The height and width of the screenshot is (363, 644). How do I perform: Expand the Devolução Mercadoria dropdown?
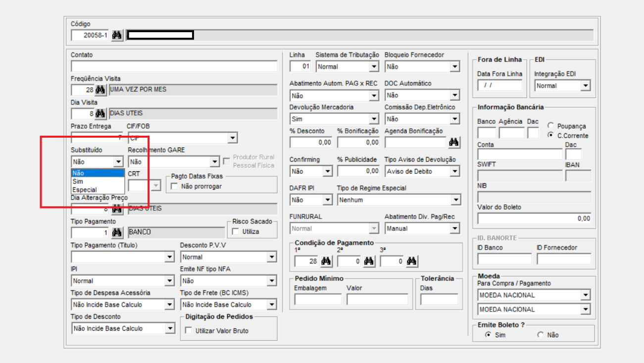374,119
